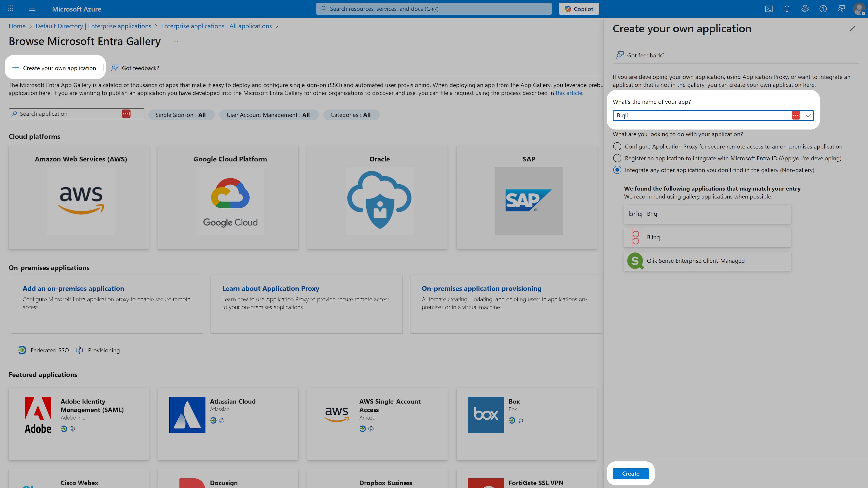
Task: Click the Federated SSO icon under Atlassian Cloud
Action: 213,420
